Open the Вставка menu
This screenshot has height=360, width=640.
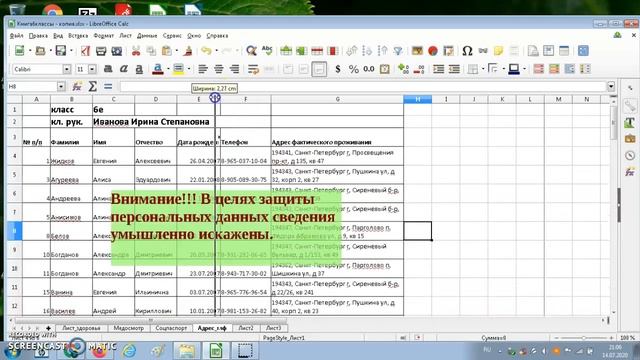(78, 36)
